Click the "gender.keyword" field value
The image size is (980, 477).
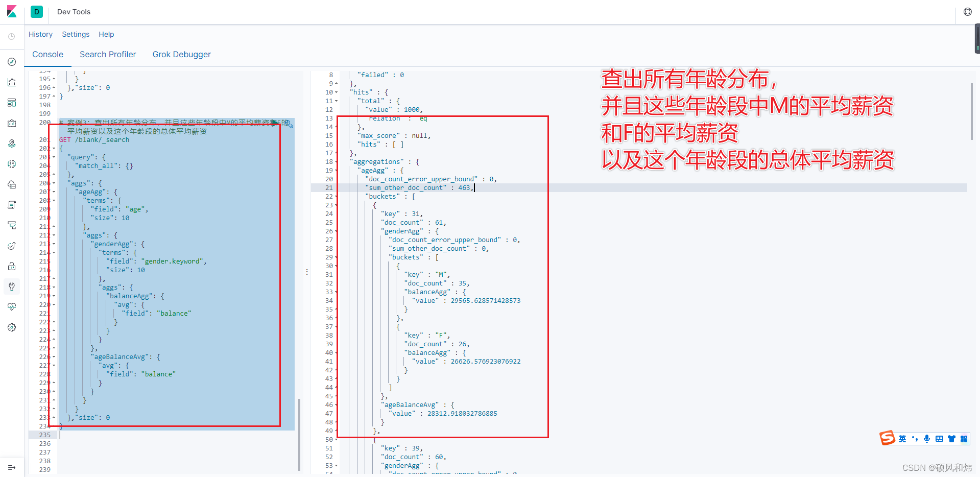tap(173, 261)
